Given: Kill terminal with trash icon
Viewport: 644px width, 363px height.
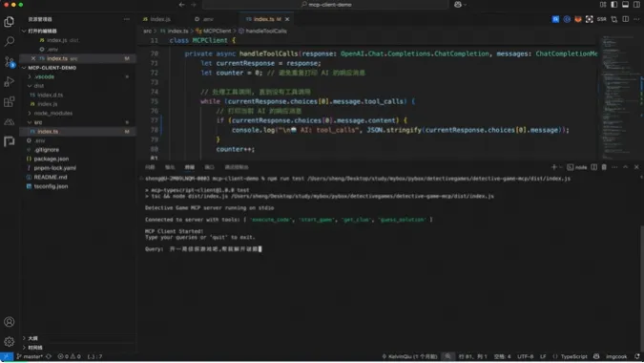Looking at the screenshot, I should [x=604, y=167].
